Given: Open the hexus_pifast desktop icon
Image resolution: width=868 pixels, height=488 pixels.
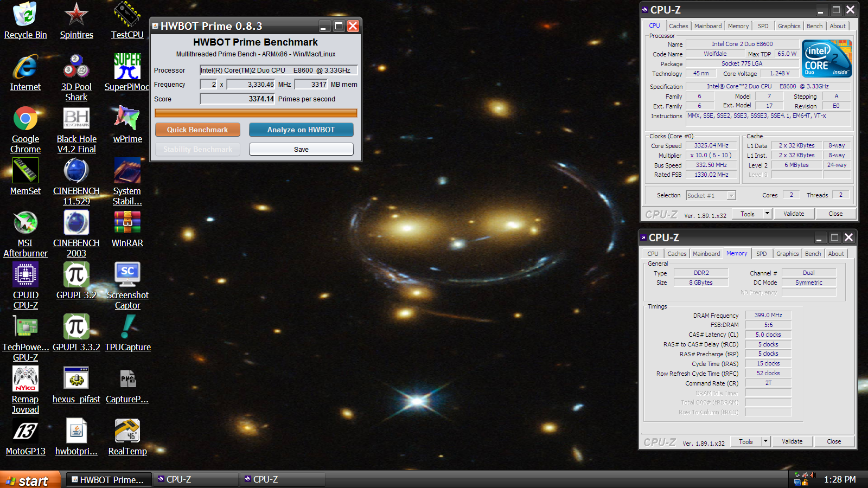Looking at the screenshot, I should [76, 385].
